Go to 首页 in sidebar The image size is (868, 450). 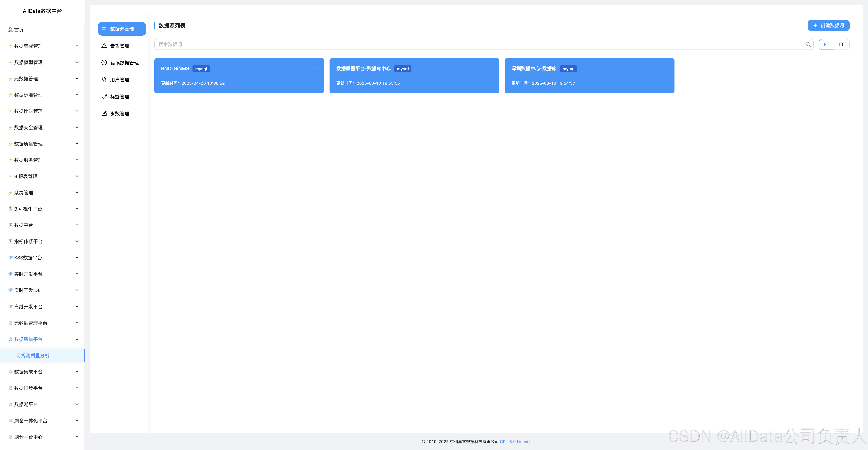tap(42, 30)
